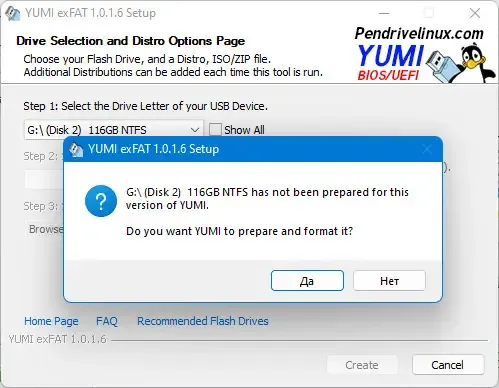Close the format confirmation dialog with X
This screenshot has width=499, height=388.
tap(427, 149)
